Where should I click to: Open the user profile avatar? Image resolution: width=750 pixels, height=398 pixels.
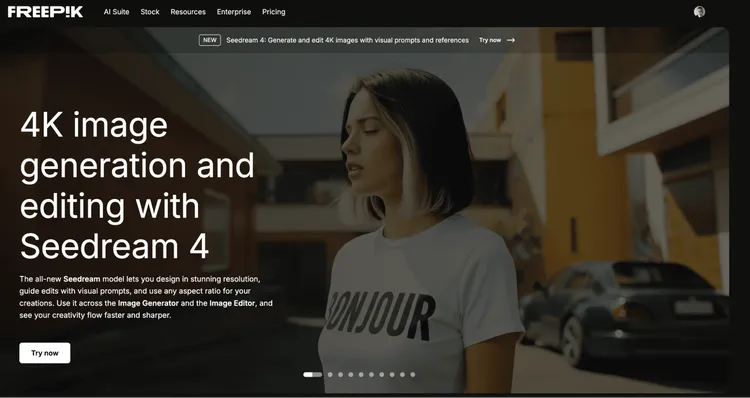click(699, 12)
